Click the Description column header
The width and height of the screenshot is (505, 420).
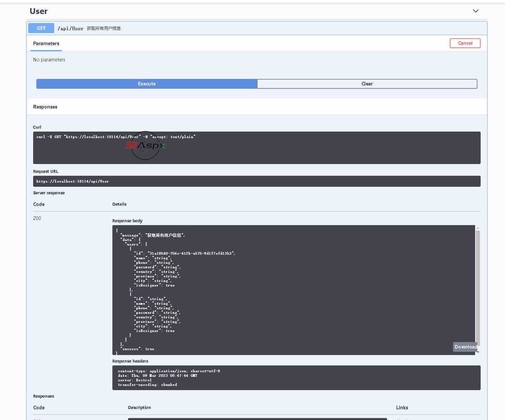click(x=139, y=408)
